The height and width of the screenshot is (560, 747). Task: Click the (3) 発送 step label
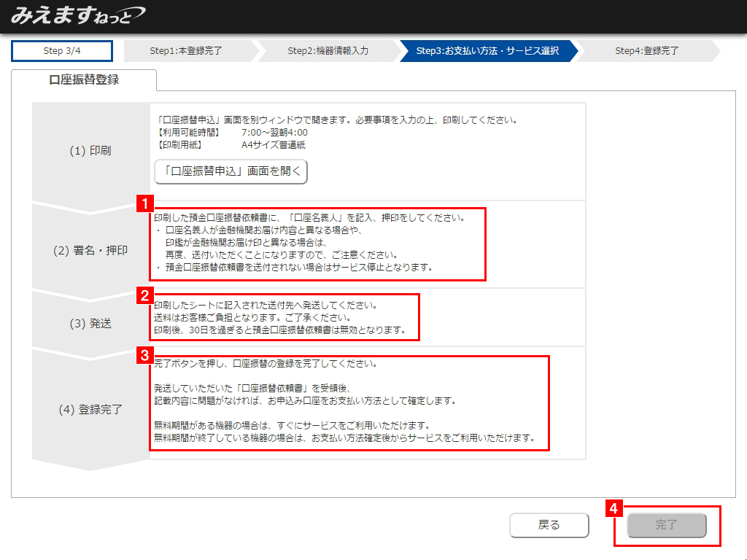(x=90, y=323)
